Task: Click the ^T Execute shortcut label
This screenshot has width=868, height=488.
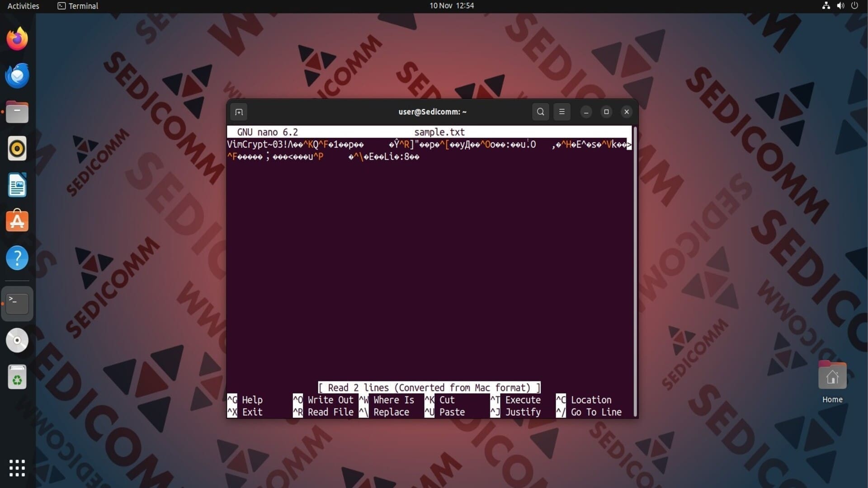Action: (x=515, y=400)
